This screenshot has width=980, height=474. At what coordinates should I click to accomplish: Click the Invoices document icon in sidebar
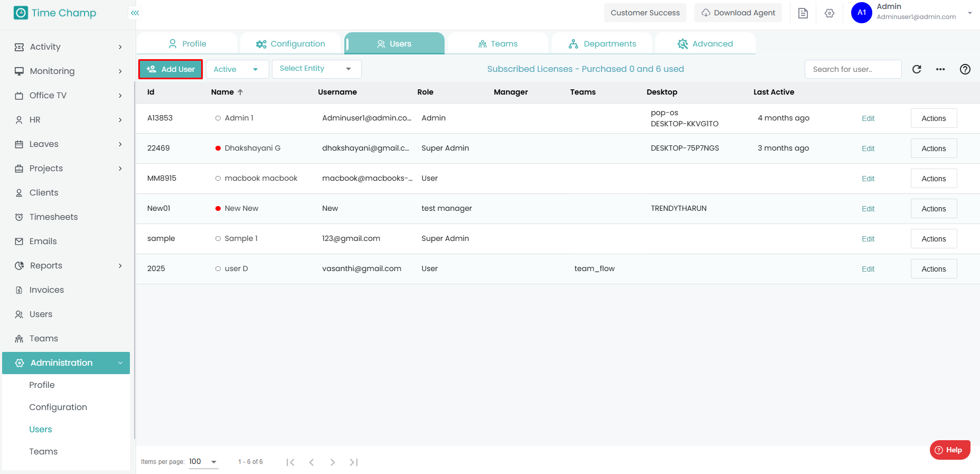click(19, 290)
